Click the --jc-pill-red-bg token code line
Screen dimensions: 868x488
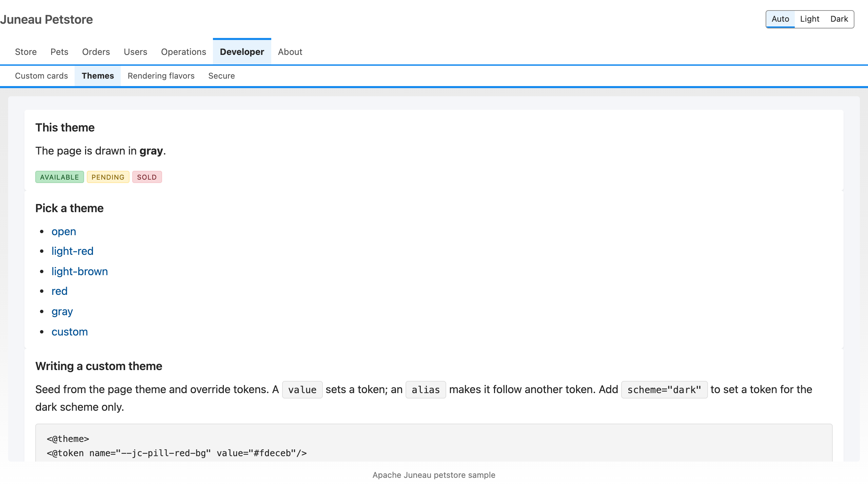(x=177, y=453)
